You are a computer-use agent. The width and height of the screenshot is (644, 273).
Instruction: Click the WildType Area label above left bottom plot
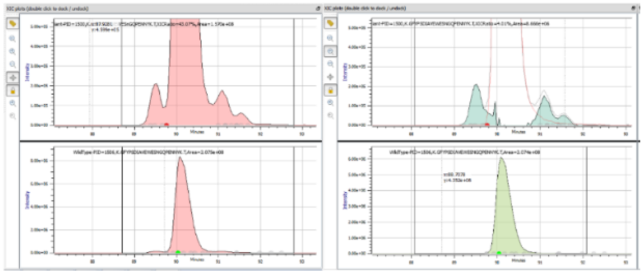click(148, 153)
